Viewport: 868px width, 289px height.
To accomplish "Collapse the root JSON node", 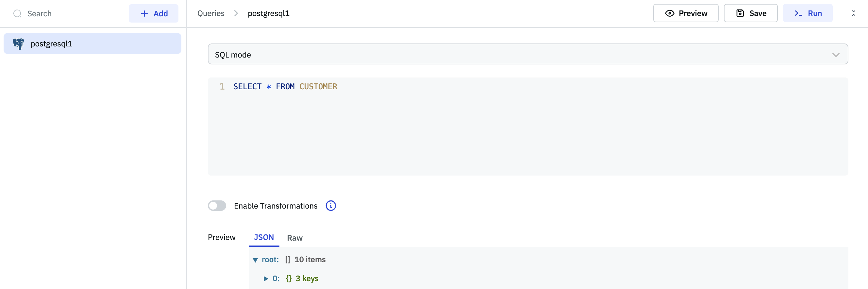I will [255, 260].
